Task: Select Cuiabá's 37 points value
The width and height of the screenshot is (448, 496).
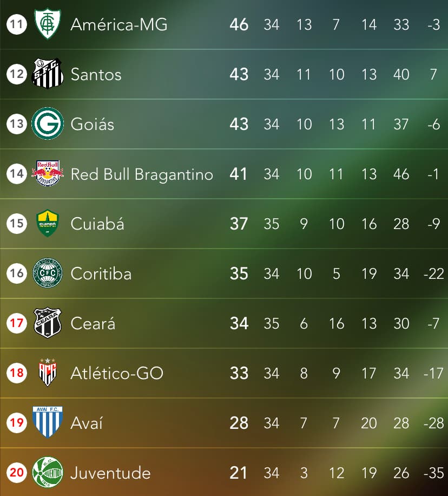Action: [239, 224]
